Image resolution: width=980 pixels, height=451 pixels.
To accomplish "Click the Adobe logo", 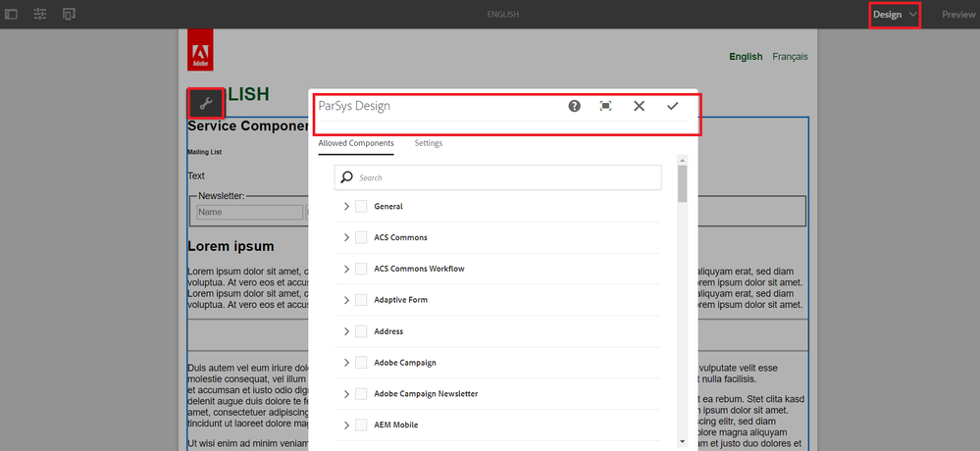I will pyautogui.click(x=200, y=50).
